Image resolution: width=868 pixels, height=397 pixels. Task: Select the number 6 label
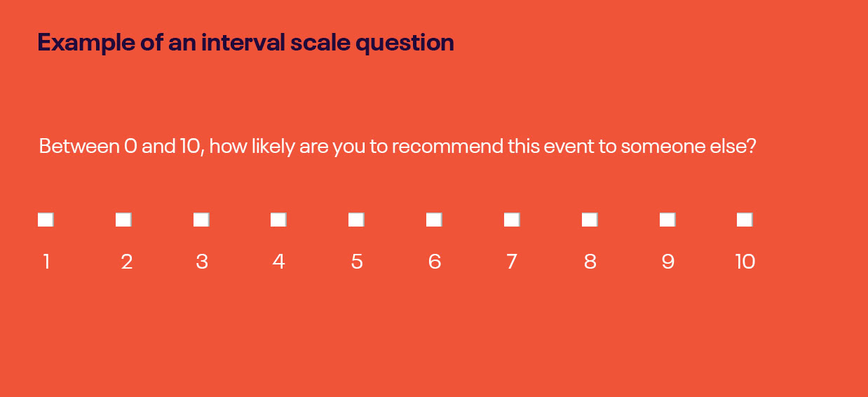[435, 262]
